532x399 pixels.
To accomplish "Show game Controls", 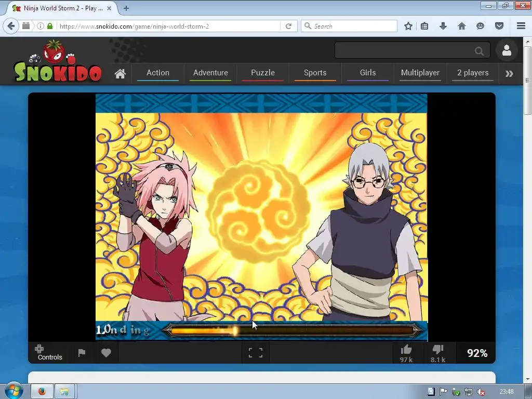I will point(49,353).
